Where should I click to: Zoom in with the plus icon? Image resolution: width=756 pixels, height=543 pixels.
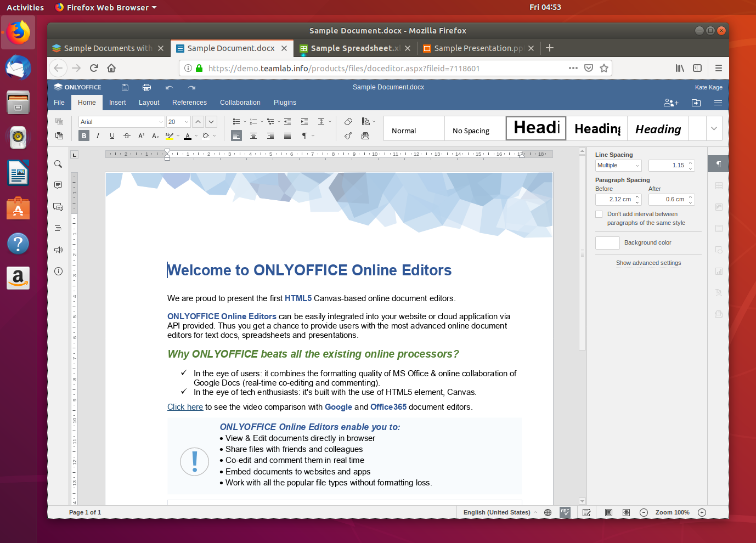tap(702, 512)
